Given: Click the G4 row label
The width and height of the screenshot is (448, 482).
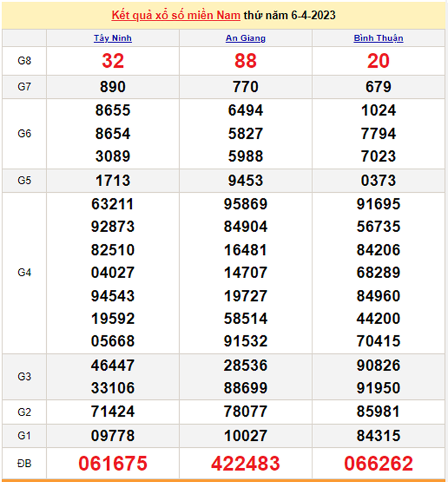Looking at the screenshot, I should point(24,272).
